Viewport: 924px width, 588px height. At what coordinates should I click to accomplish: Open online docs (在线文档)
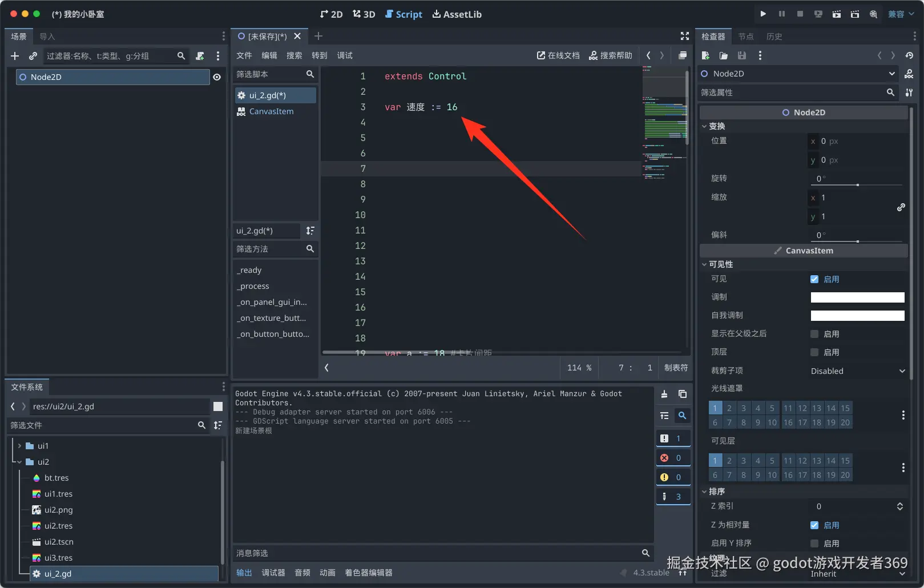pyautogui.click(x=558, y=55)
